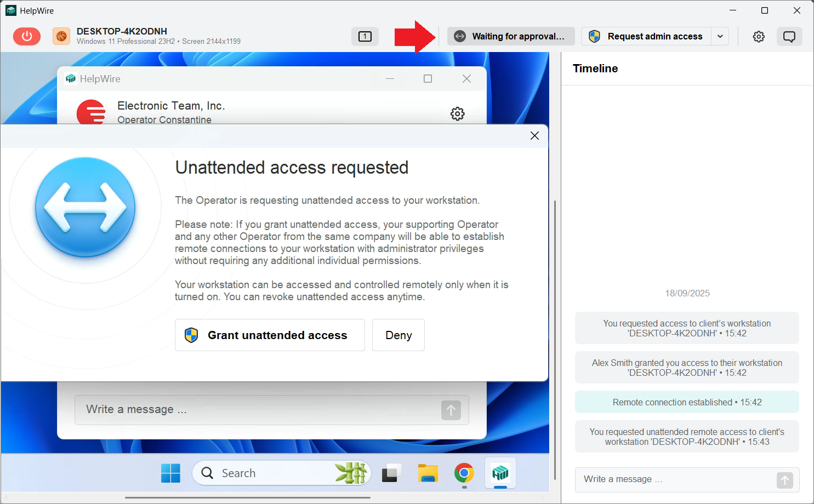This screenshot has width=814, height=504.
Task: Click the Write a message field in Timeline
Action: [x=658, y=479]
